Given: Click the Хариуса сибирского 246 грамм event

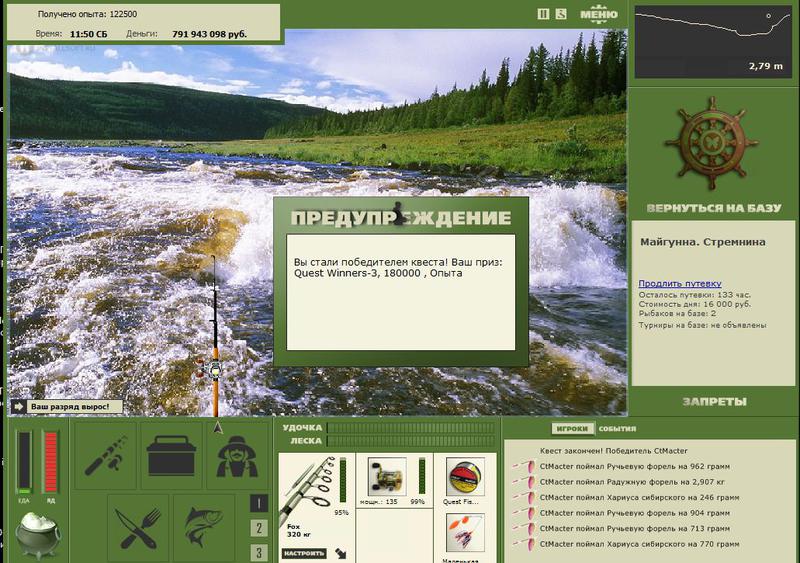Looking at the screenshot, I should click(639, 497).
